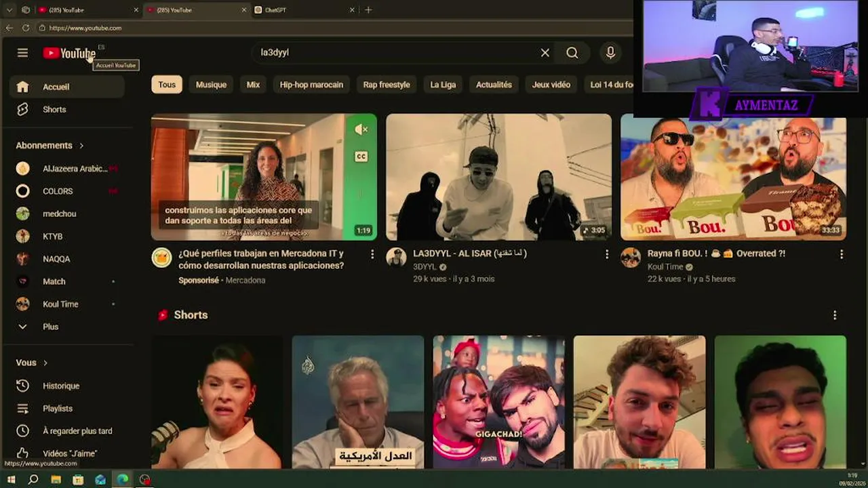The height and width of the screenshot is (488, 868).
Task: Open the Match subscription channel
Action: 66,281
